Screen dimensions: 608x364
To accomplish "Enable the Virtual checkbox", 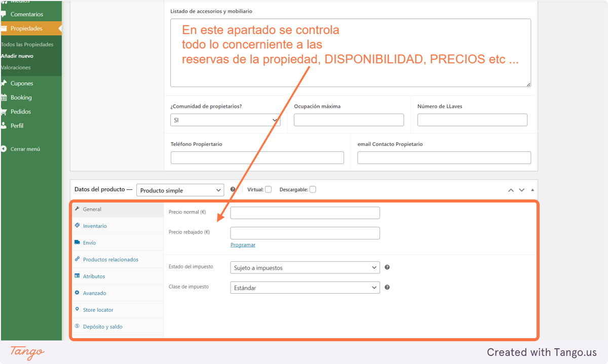I will coord(268,189).
